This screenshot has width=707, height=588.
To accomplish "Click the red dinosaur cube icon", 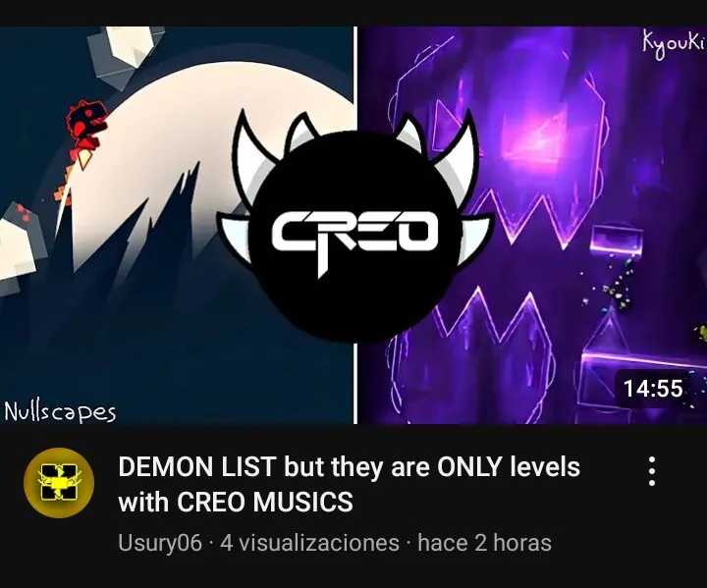I will 85,126.
